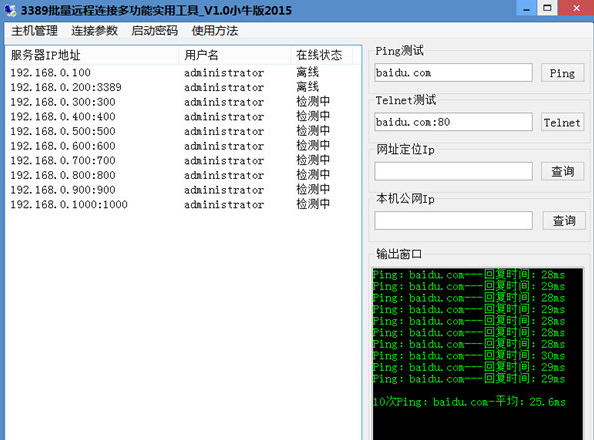Click the 在线状态 column header
Screen dimensions: 594x440
pyautogui.click(x=322, y=55)
